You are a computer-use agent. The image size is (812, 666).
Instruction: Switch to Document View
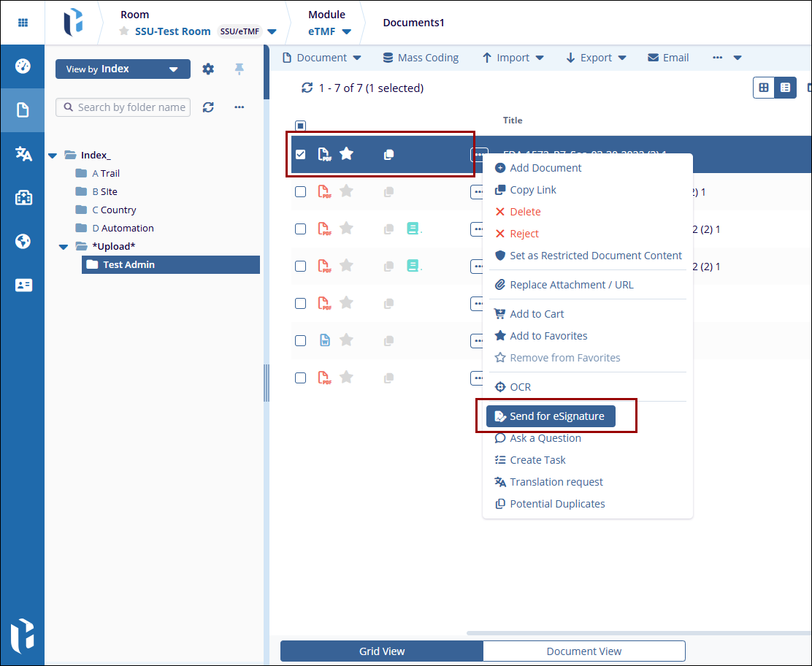click(584, 651)
